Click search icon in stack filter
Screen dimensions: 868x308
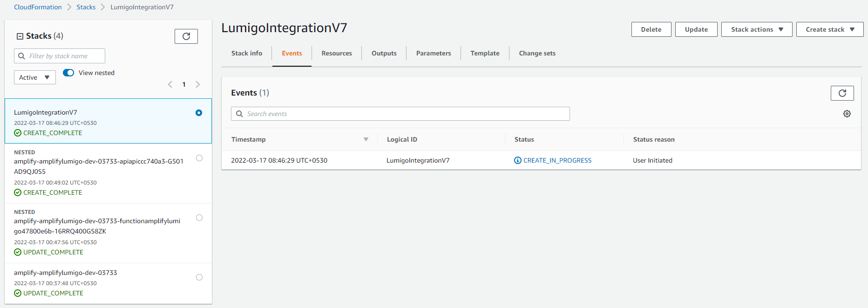21,56
